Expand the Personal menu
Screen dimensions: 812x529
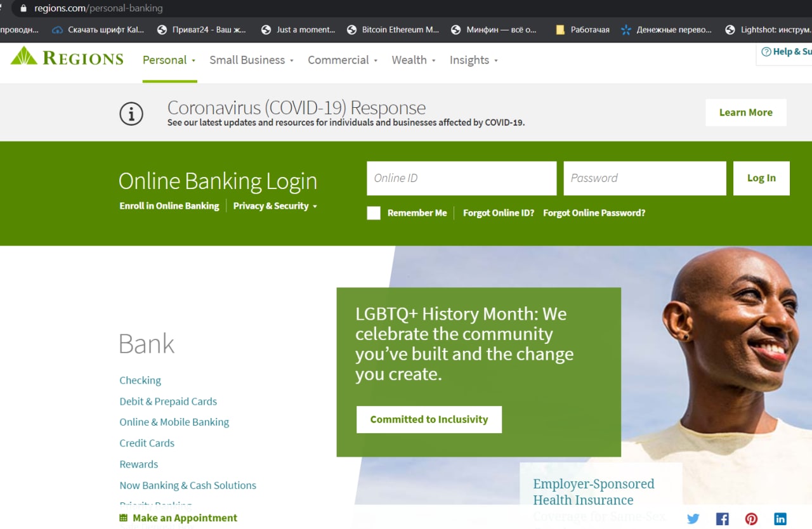tap(169, 60)
